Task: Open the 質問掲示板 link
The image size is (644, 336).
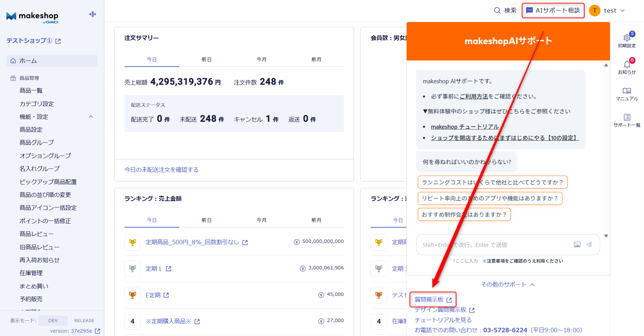Action: tap(429, 300)
